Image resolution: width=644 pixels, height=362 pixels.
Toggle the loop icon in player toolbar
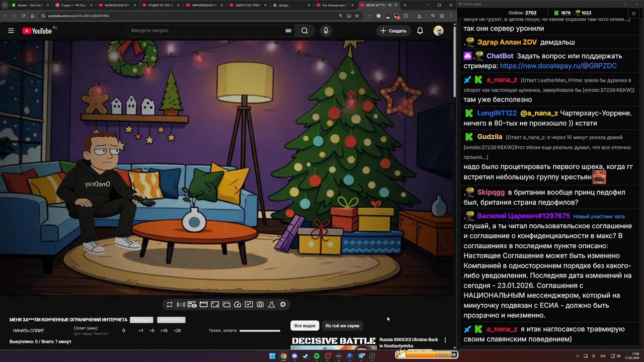pyautogui.click(x=170, y=305)
